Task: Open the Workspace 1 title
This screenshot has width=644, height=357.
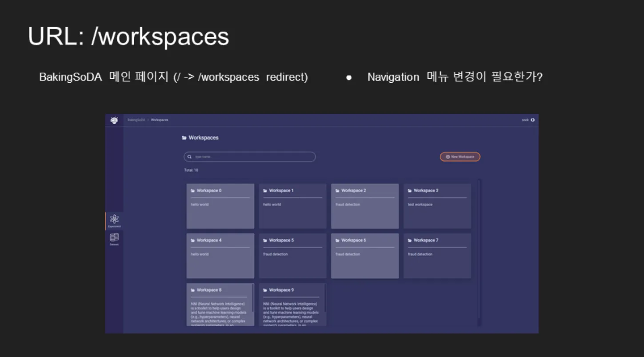Action: 281,191
